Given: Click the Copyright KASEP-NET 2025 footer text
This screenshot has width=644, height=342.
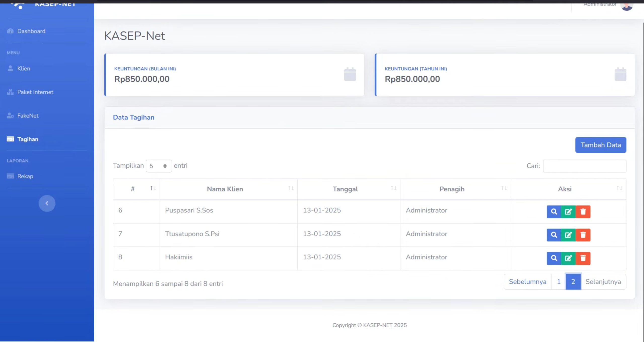Looking at the screenshot, I should tap(369, 325).
